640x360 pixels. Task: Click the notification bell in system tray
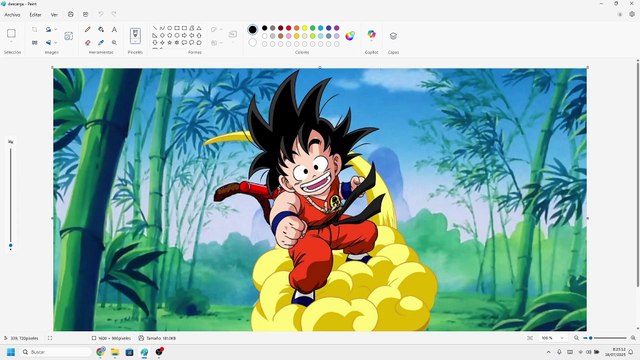tap(631, 352)
